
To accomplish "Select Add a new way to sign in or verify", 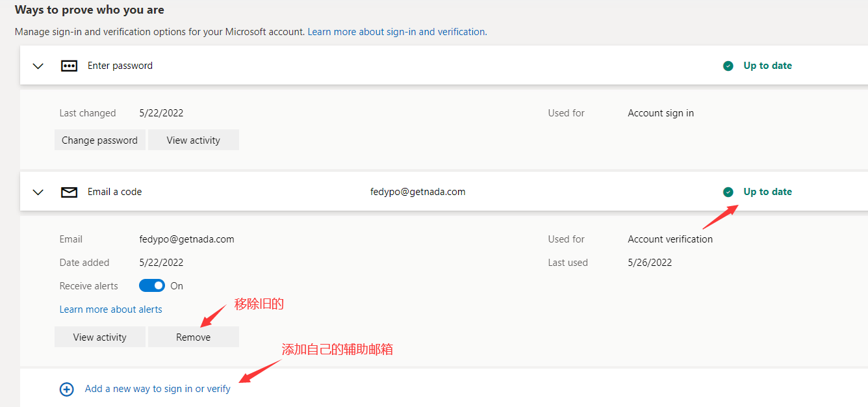I will click(157, 389).
